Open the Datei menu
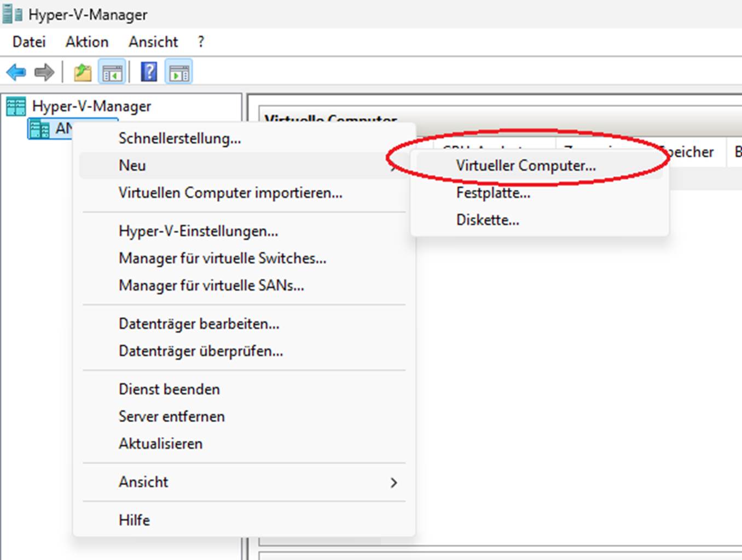 29,42
